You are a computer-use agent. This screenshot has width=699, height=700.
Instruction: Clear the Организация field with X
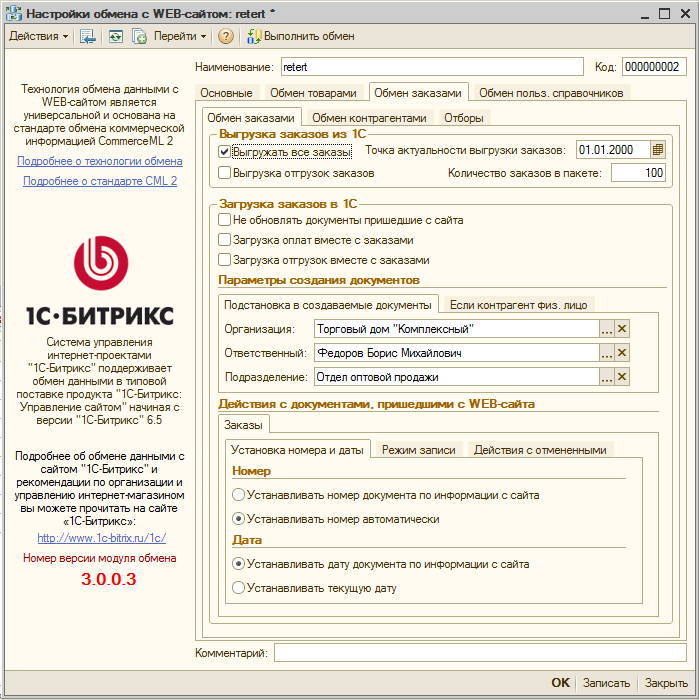622,329
